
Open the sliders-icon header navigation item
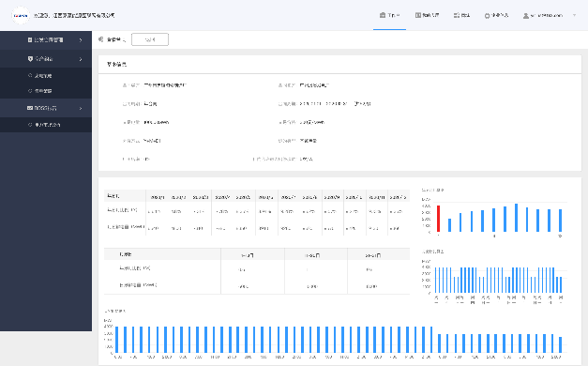(x=461, y=15)
